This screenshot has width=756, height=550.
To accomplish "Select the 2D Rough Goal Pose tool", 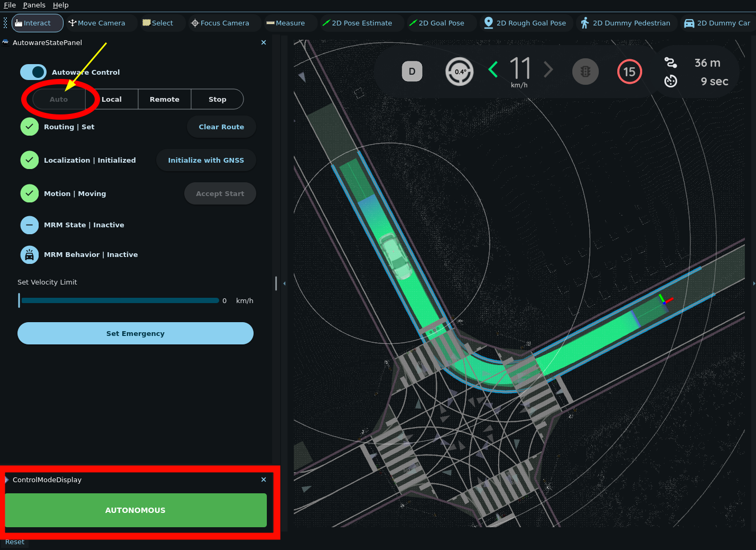I will 525,23.
